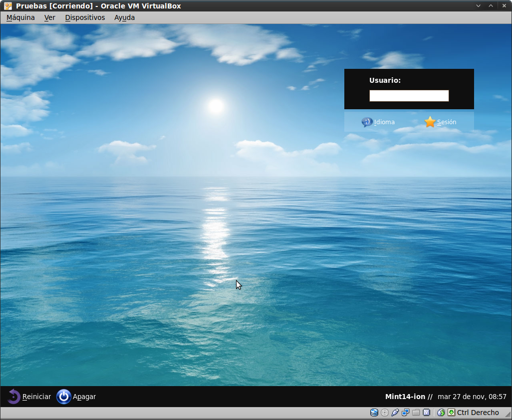This screenshot has width=512, height=420.
Task: Click the virtualization CPU chip icon
Action: (427, 413)
